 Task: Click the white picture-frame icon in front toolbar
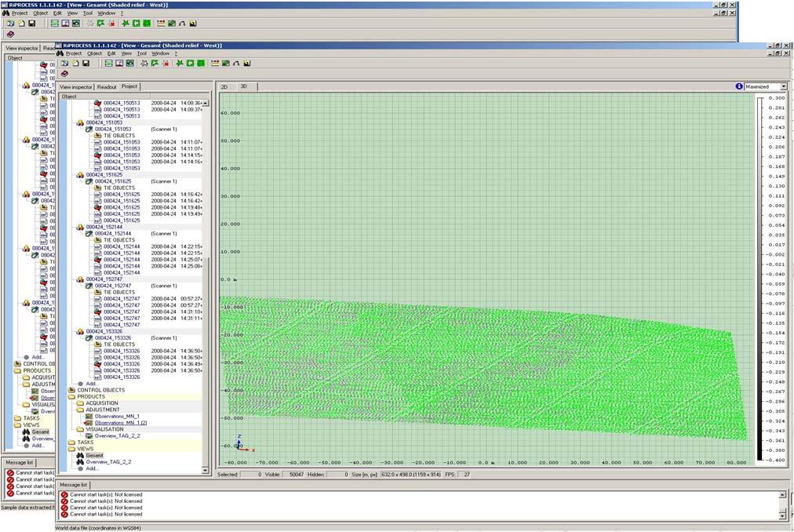click(x=119, y=64)
